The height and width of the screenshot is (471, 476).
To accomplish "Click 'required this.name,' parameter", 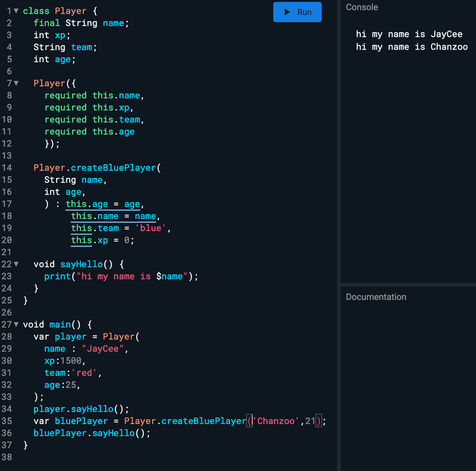I will pyautogui.click(x=95, y=95).
